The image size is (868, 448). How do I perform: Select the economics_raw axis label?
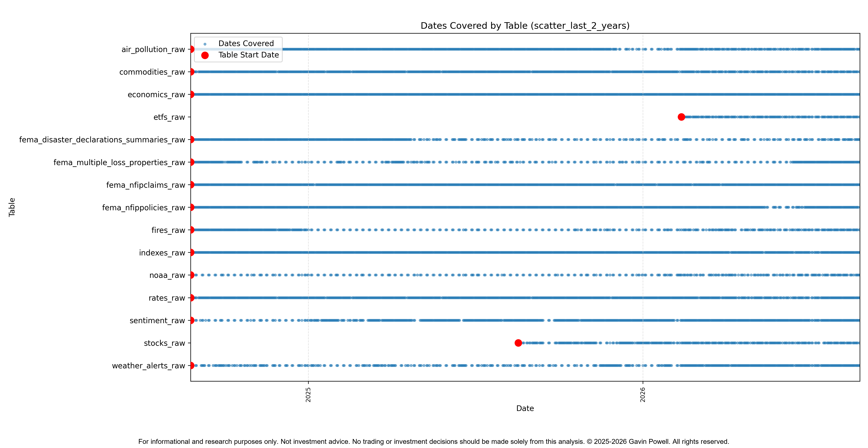(x=156, y=95)
